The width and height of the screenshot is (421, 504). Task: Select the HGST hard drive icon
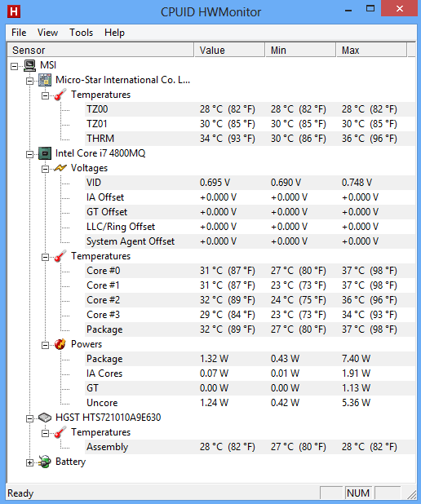45,418
